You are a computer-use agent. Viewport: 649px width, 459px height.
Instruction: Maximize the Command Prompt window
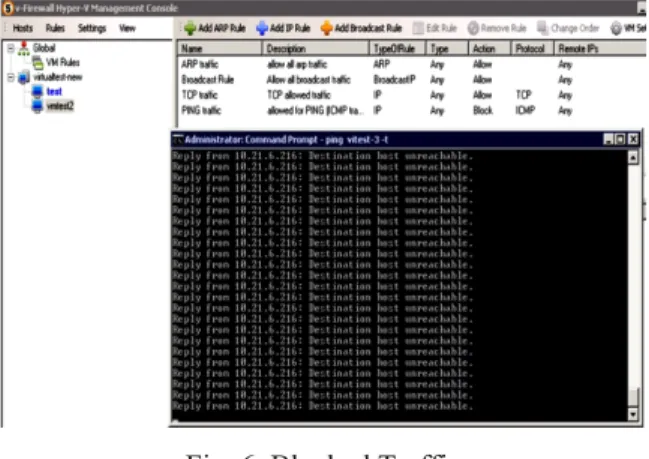pos(620,139)
